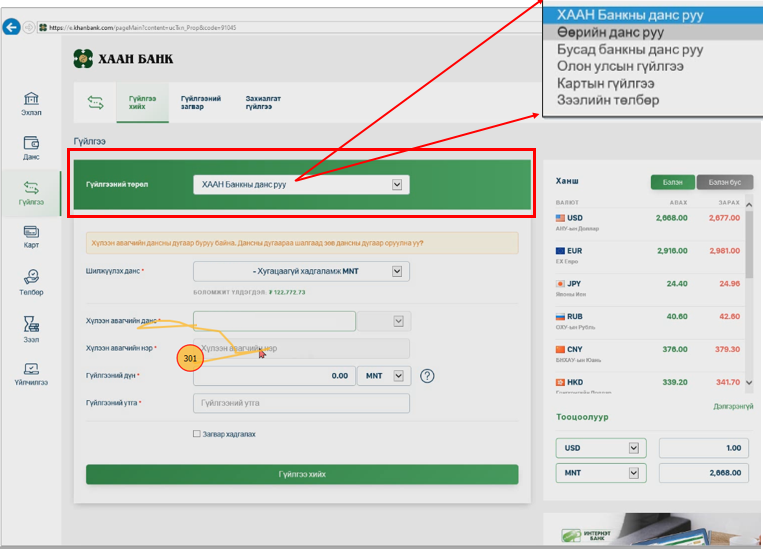The width and height of the screenshot is (763, 551).
Task: Open the Карт card sidebar icon
Action: pyautogui.click(x=31, y=237)
